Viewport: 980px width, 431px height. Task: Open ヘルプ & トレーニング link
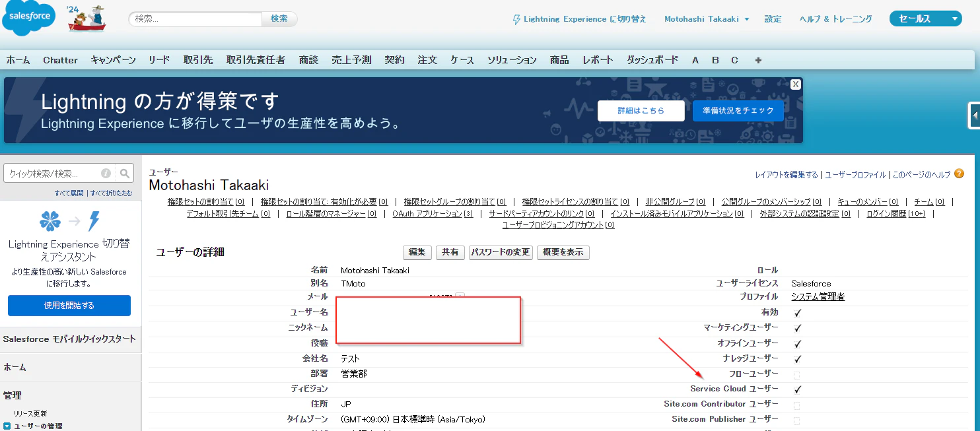point(835,19)
